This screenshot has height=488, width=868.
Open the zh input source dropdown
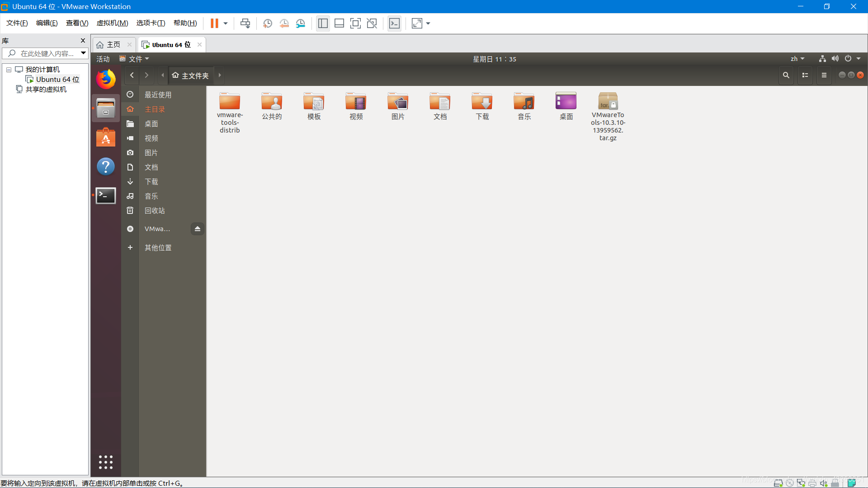pos(797,59)
